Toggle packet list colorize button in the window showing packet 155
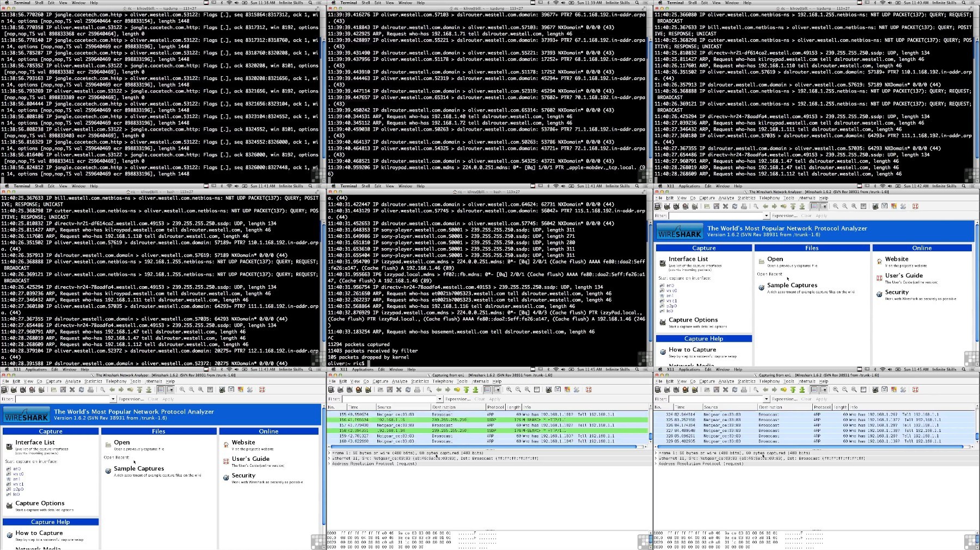 click(488, 390)
